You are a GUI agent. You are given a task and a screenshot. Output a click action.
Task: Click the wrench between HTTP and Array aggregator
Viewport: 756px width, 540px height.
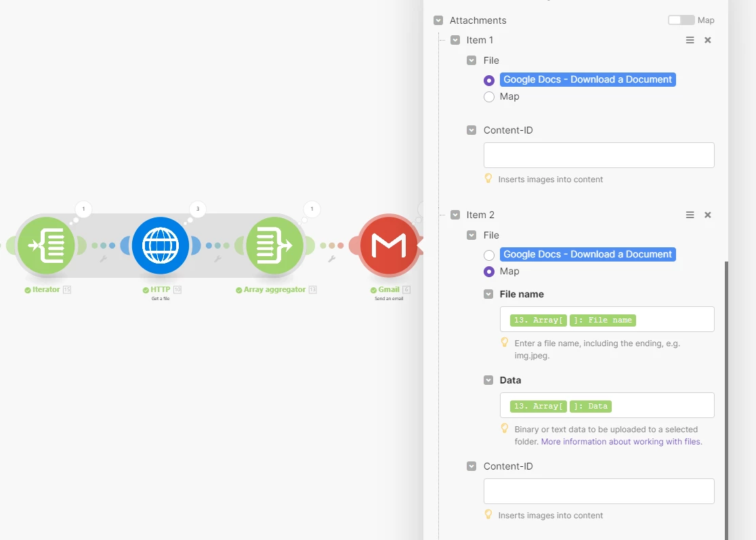point(217,259)
